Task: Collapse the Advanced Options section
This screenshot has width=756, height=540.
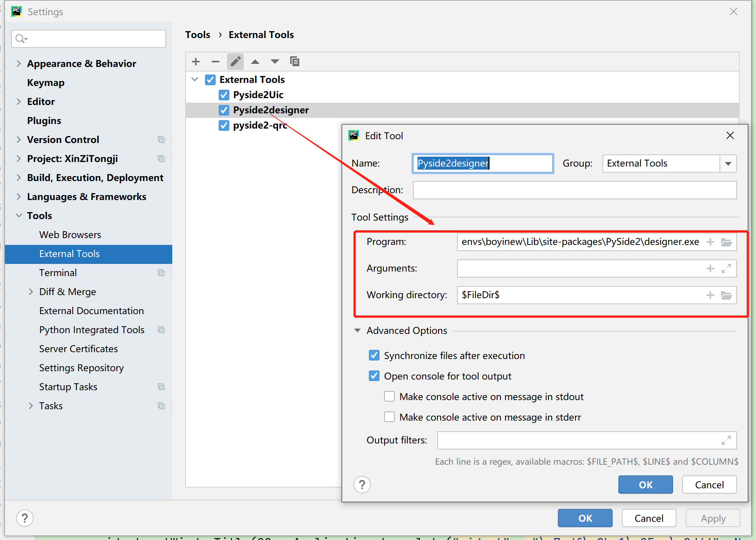Action: point(357,330)
